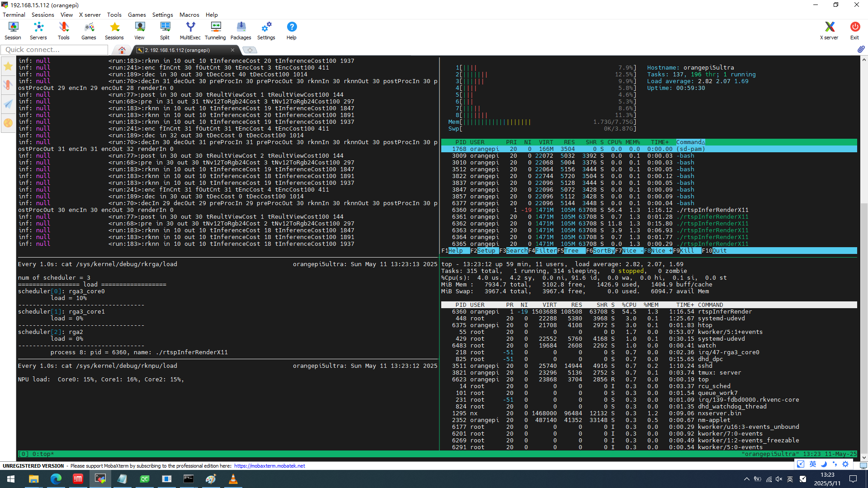
Task: Open a new tab button
Action: [x=250, y=50]
